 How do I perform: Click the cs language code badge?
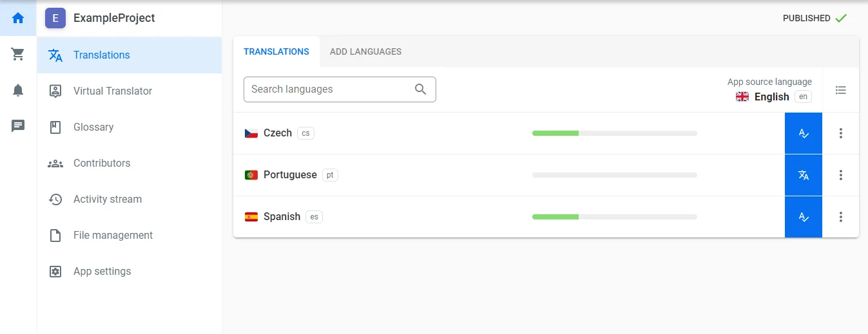pyautogui.click(x=305, y=133)
